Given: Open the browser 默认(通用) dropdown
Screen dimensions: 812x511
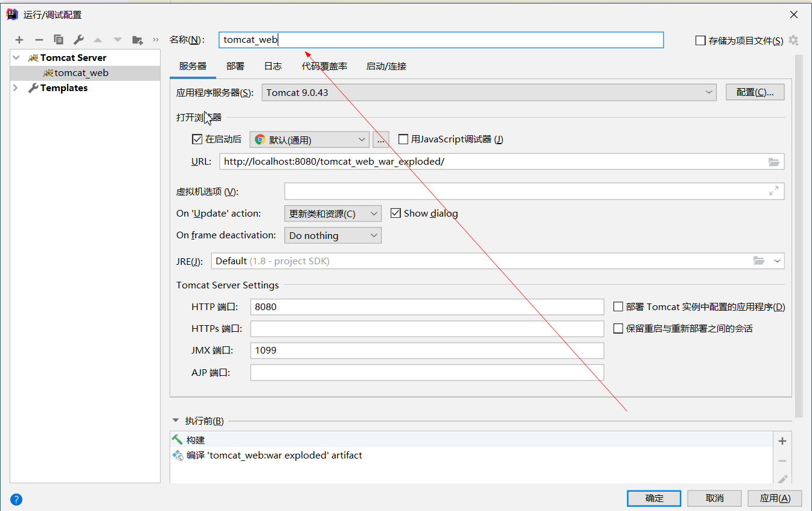Looking at the screenshot, I should tap(310, 139).
